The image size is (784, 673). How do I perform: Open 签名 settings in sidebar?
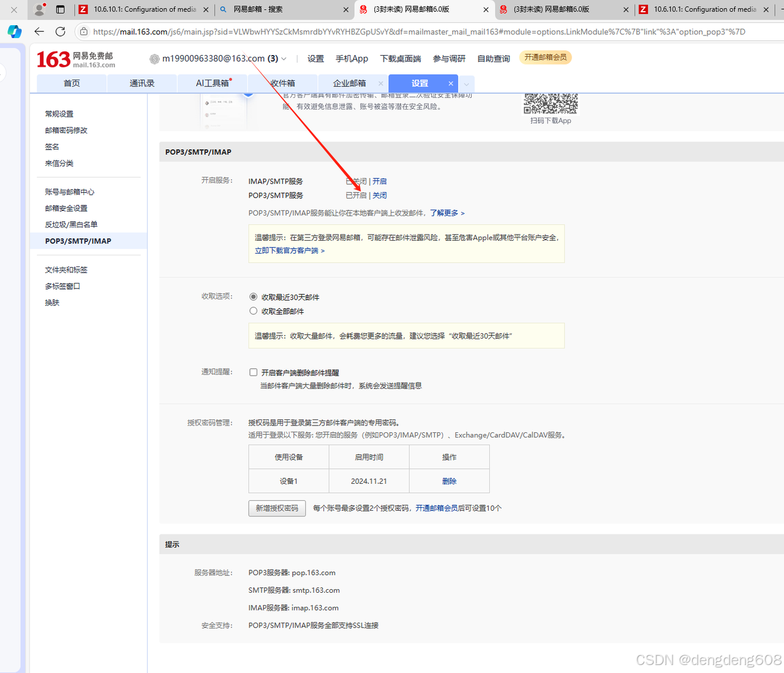click(x=52, y=147)
